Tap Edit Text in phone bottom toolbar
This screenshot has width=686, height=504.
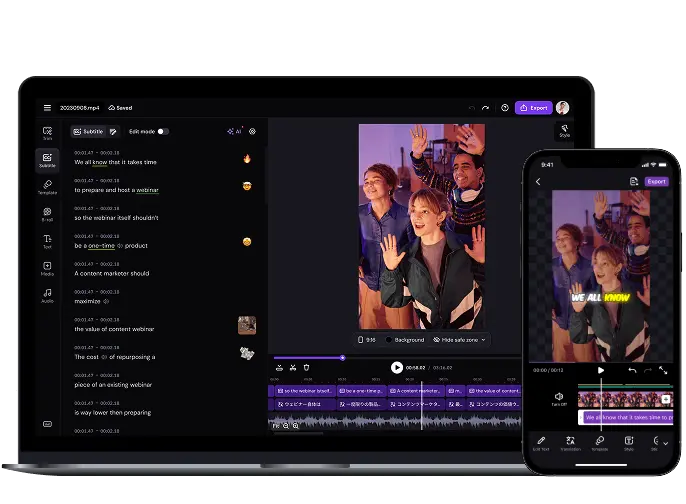pyautogui.click(x=541, y=443)
